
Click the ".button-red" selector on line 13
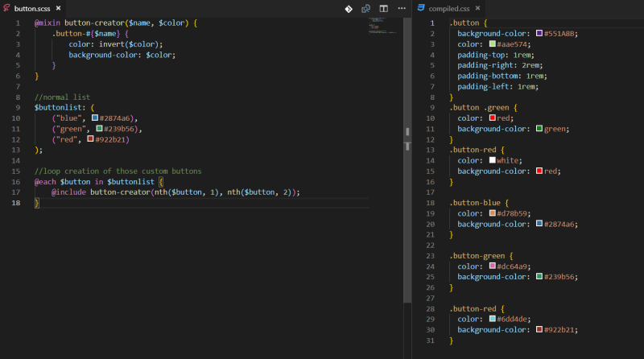click(x=473, y=150)
